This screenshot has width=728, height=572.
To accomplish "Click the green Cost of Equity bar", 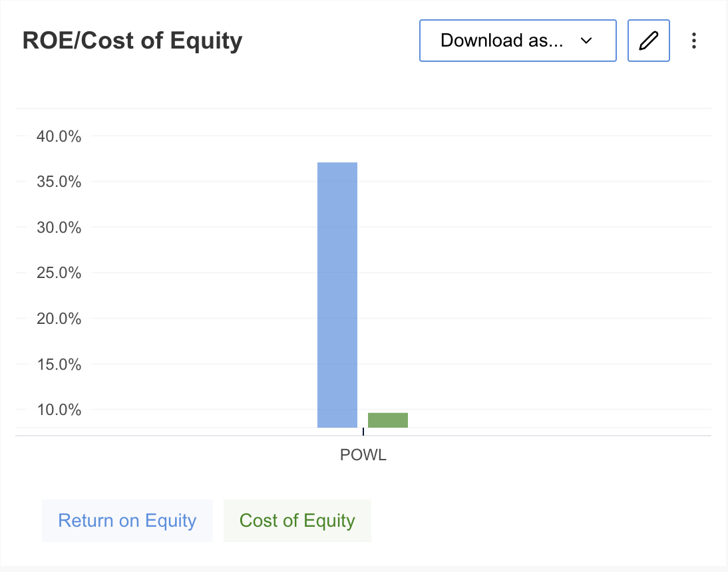I will [x=388, y=420].
